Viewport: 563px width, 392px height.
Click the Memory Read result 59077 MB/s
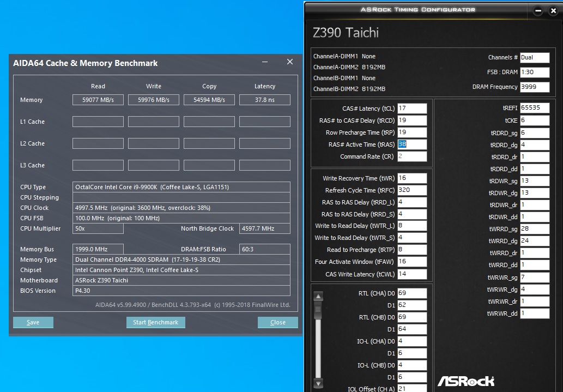point(98,100)
